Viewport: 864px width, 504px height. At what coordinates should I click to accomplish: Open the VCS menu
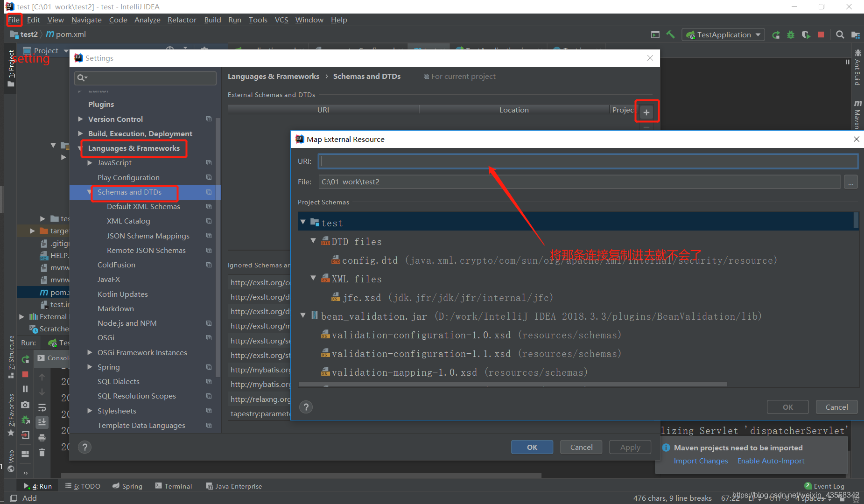[281, 20]
